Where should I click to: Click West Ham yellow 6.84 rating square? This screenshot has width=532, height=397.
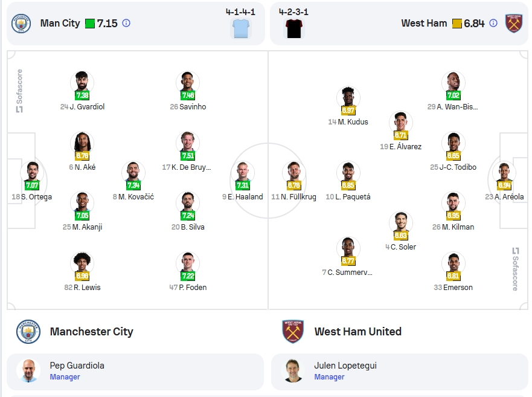[x=457, y=24]
